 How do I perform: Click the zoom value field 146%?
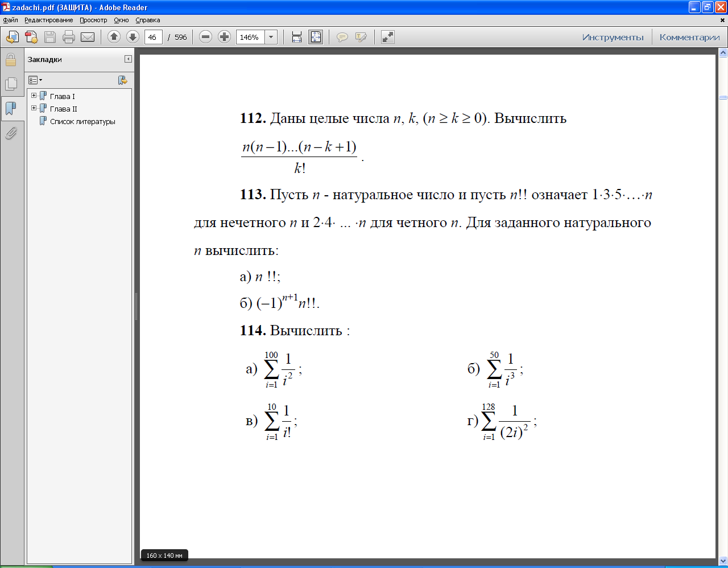coord(250,37)
